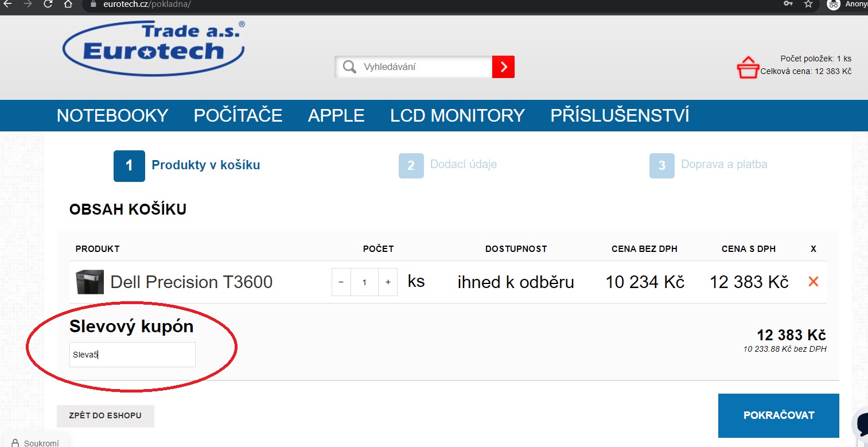Open the POČÍTAČE menu
This screenshot has width=868, height=447.
click(x=238, y=115)
